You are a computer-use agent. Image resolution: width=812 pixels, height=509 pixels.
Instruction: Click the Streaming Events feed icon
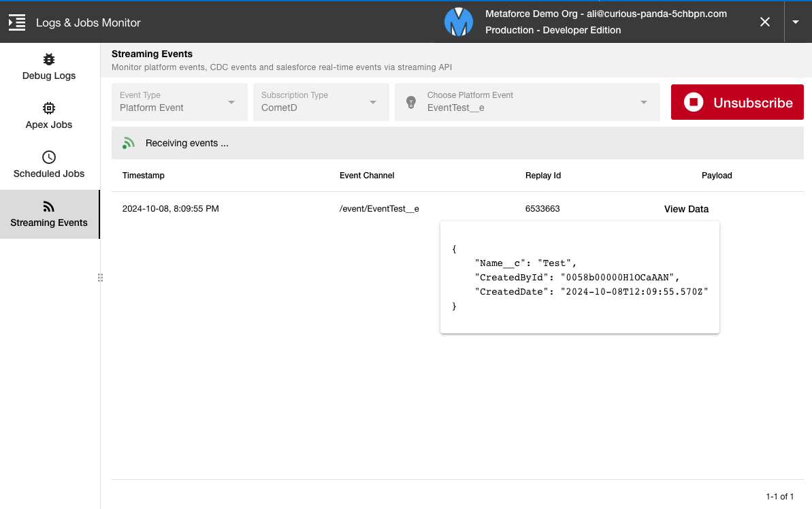[x=49, y=207]
